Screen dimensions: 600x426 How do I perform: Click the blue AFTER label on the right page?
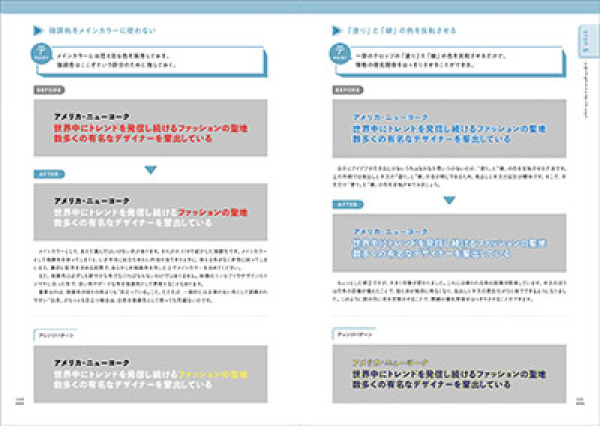click(x=348, y=205)
